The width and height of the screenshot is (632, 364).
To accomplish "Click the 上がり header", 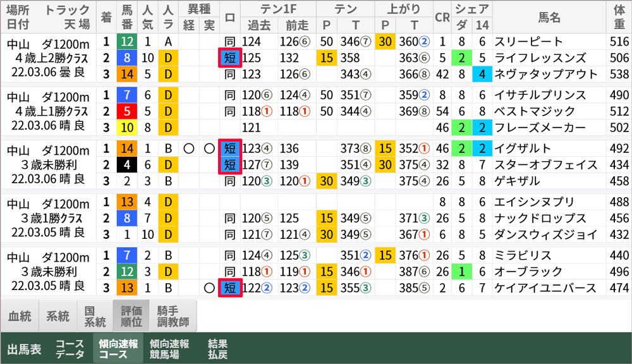I will click(x=404, y=9).
